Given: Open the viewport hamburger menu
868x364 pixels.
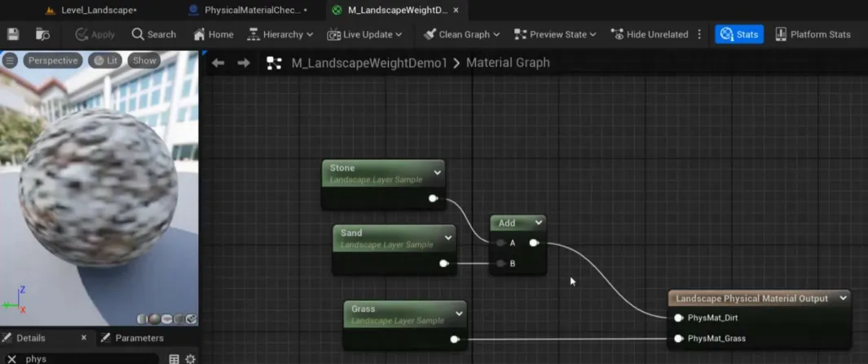Looking at the screenshot, I should [x=11, y=60].
